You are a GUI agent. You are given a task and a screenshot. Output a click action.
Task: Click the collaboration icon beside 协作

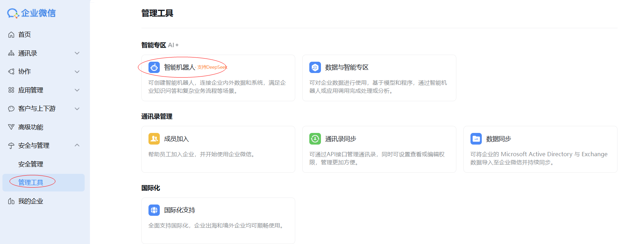pyautogui.click(x=11, y=72)
